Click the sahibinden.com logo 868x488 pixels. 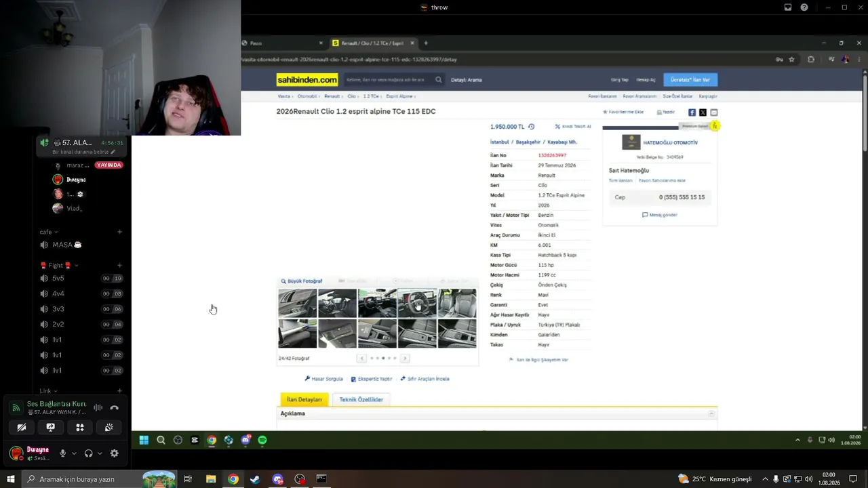(307, 80)
